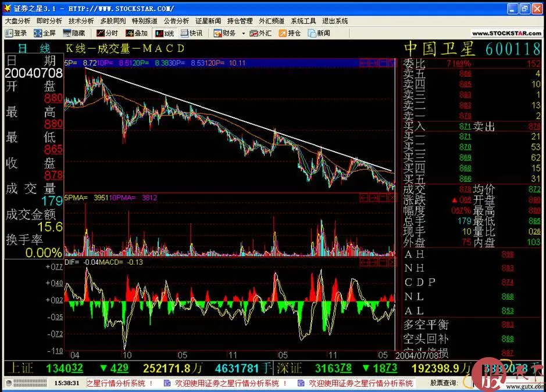Click the 成交金额 value 15.6
This screenshot has width=546, height=392.
(x=50, y=227)
